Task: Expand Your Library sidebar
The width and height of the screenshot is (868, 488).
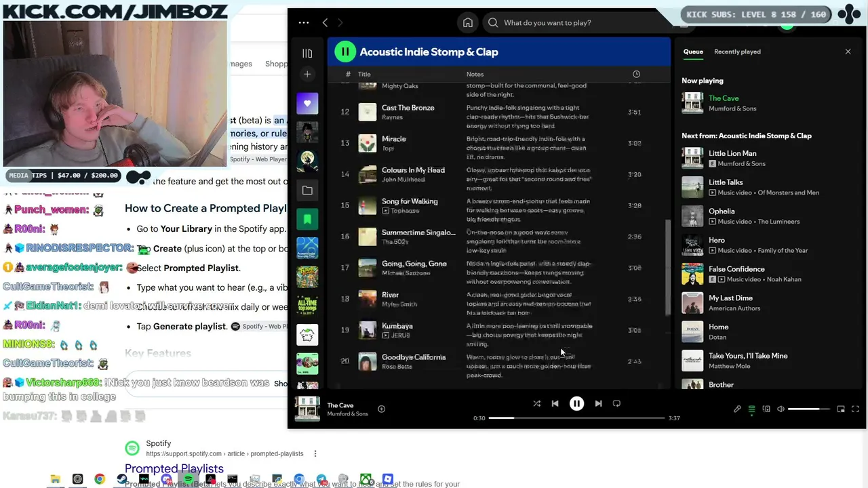Action: (307, 54)
